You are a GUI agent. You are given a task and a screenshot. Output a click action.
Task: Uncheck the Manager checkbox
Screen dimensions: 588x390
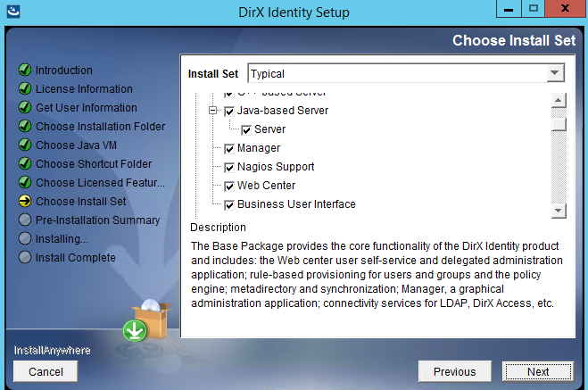[x=229, y=148]
